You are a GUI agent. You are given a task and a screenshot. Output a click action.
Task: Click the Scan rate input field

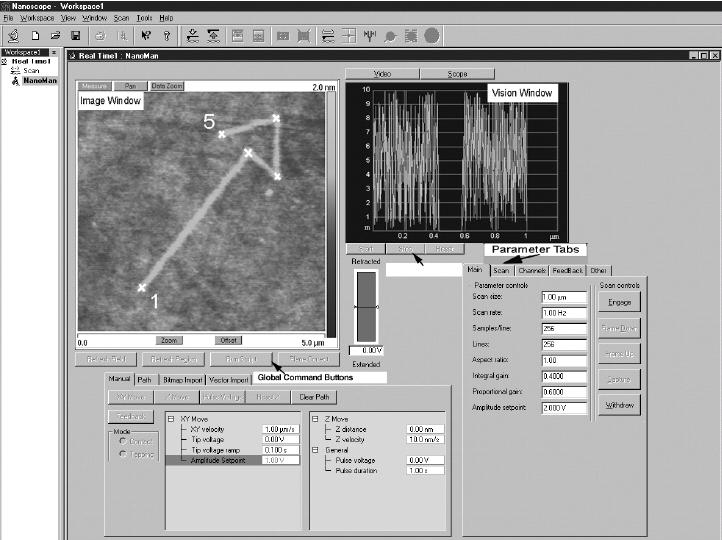pyautogui.click(x=564, y=312)
